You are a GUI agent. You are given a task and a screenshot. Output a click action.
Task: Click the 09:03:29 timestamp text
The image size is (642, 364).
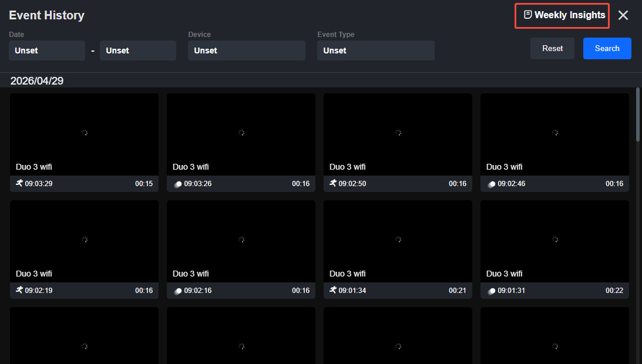39,183
